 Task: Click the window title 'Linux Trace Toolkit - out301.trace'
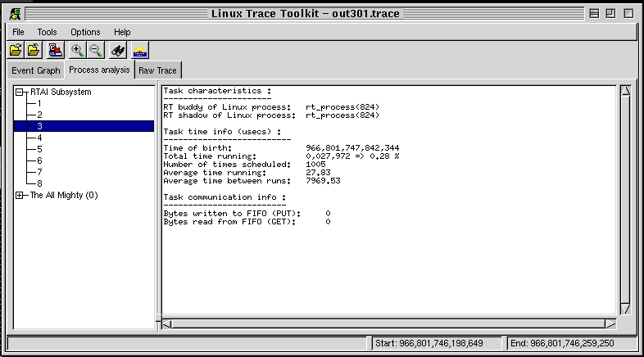(305, 14)
